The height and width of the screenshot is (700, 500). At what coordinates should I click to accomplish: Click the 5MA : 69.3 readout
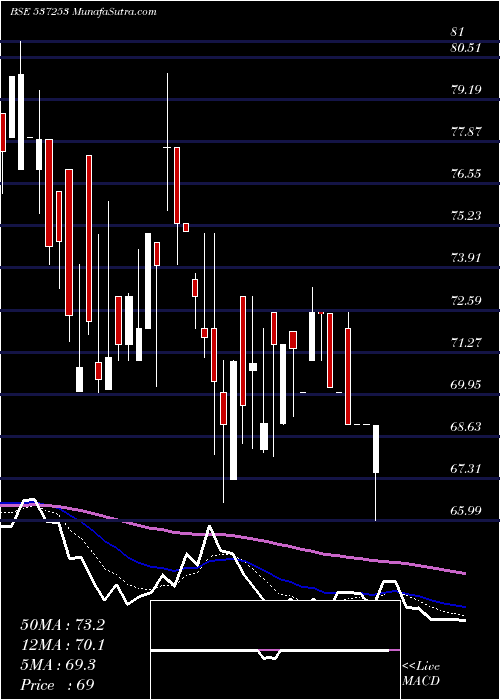(x=57, y=665)
